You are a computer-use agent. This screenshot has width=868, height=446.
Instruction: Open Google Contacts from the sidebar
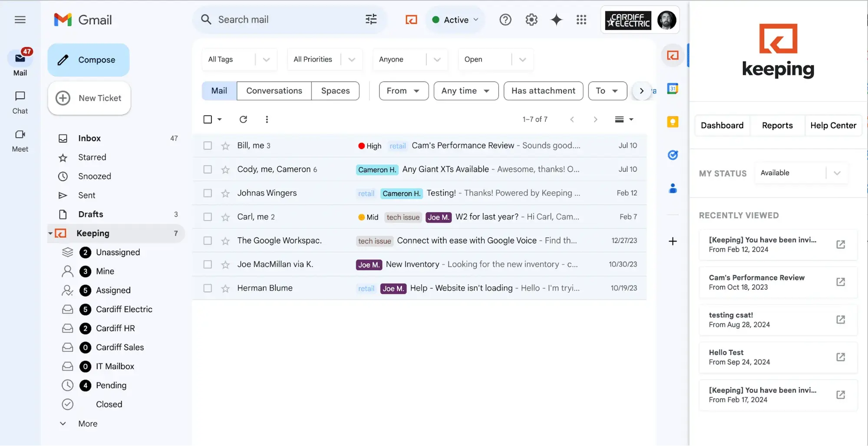[673, 188]
